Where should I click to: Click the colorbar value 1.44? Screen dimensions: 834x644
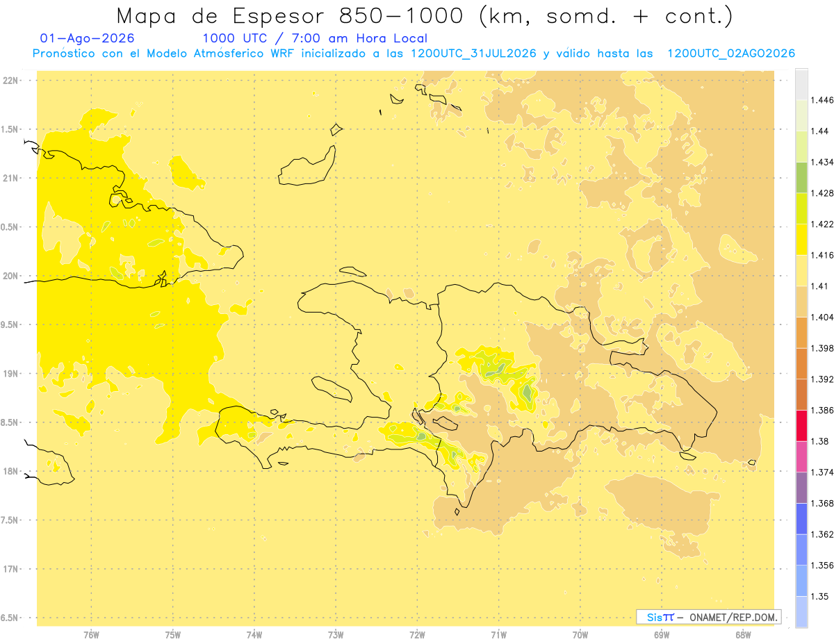[x=821, y=131]
